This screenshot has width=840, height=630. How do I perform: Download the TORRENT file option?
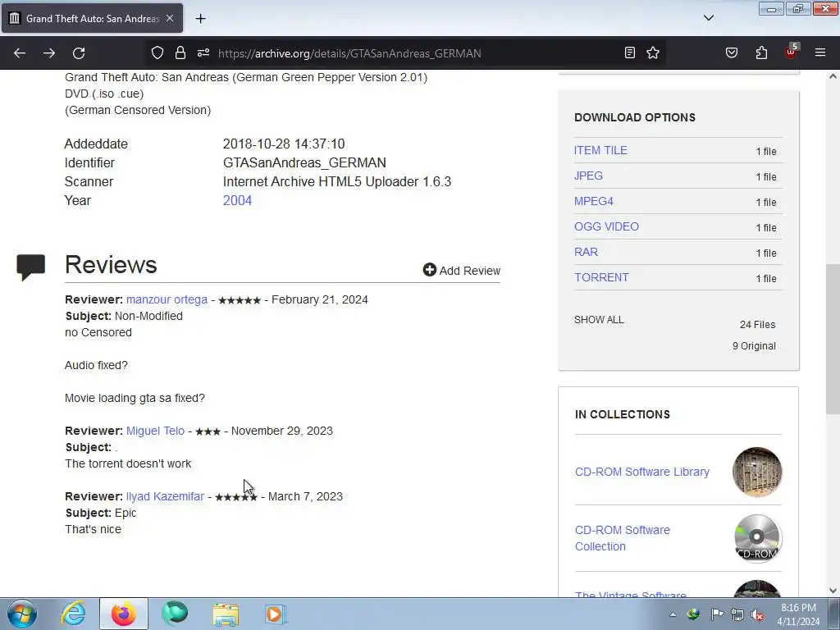pos(601,277)
